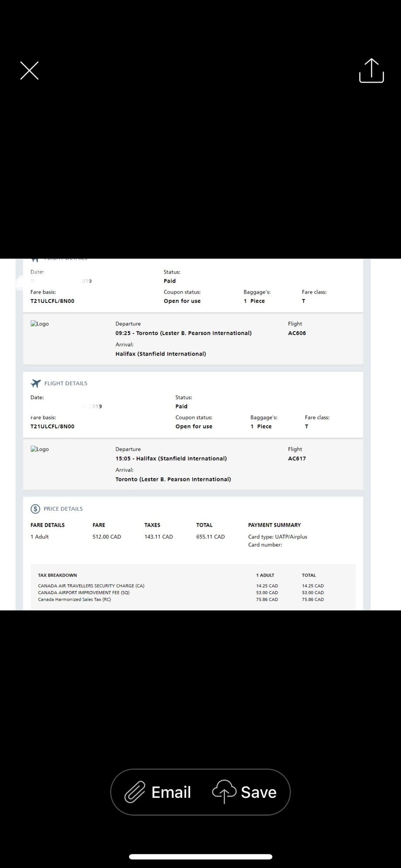Tap the 512.00 CAD fare amount
The height and width of the screenshot is (868, 401).
107,537
